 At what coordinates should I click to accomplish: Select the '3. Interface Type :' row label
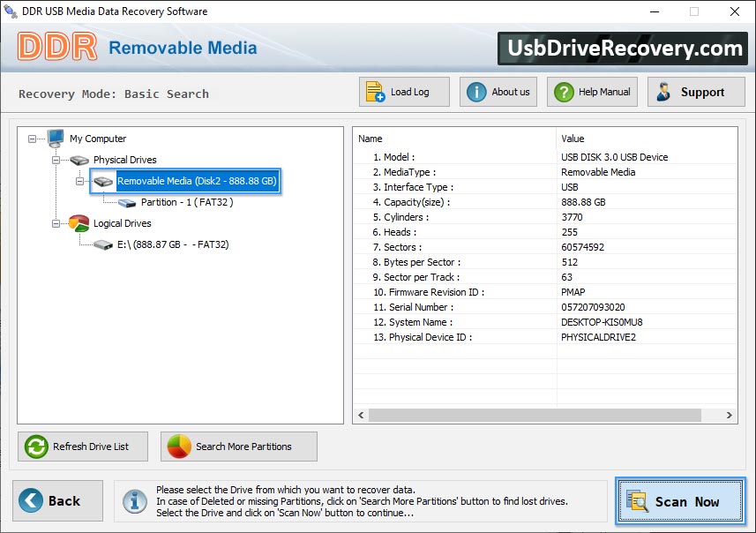pos(413,187)
